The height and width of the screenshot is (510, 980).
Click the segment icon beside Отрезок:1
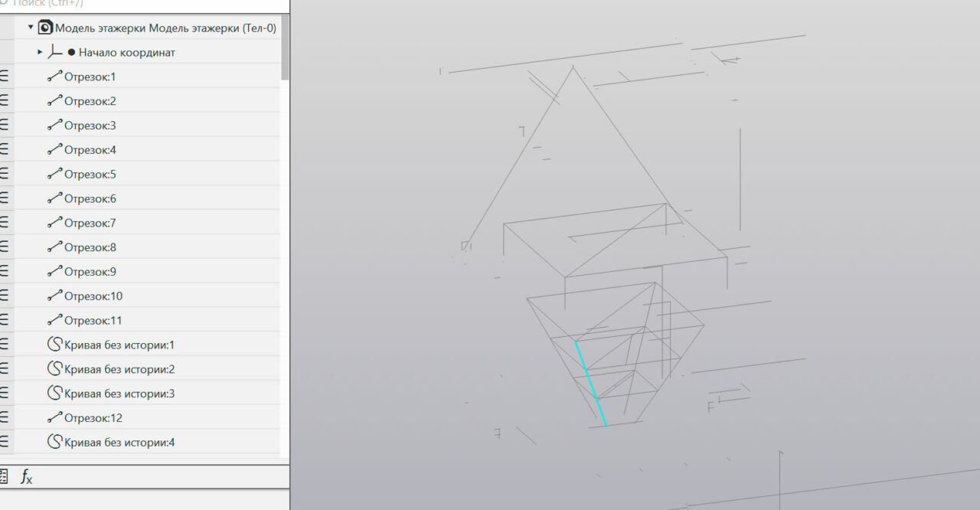(54, 77)
